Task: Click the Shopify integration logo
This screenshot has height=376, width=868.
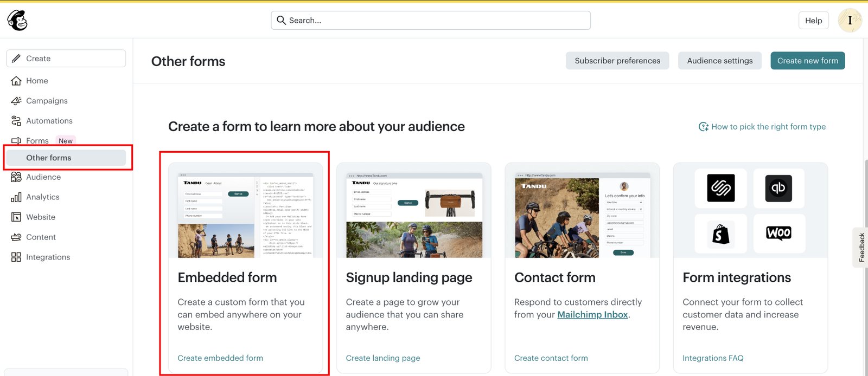Action: [x=721, y=234]
